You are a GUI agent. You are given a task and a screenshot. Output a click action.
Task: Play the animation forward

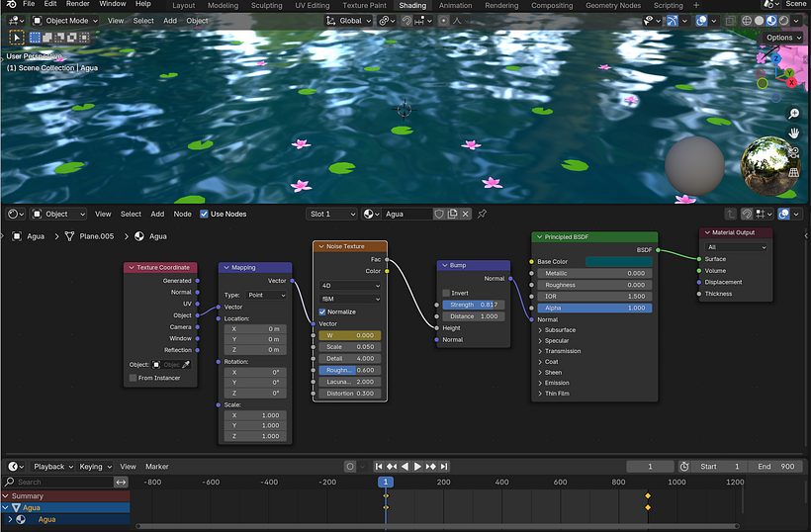point(417,467)
